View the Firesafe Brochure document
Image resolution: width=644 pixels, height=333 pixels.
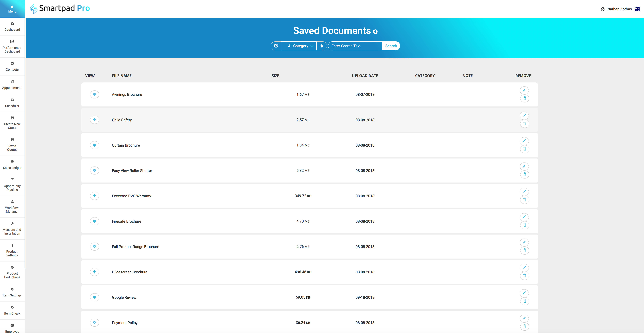coord(94,221)
